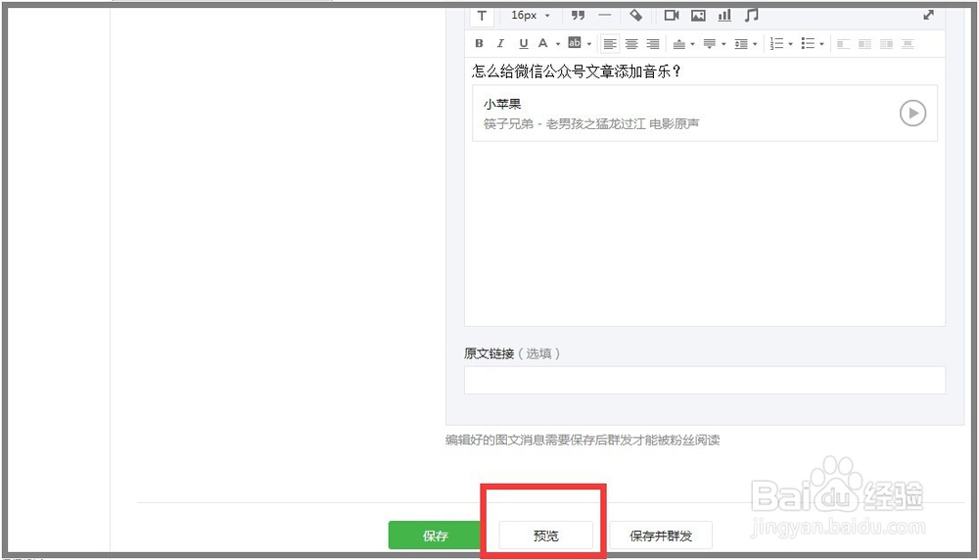Screen dimensions: 979x560
Task: Center align the text
Action: [x=631, y=44]
